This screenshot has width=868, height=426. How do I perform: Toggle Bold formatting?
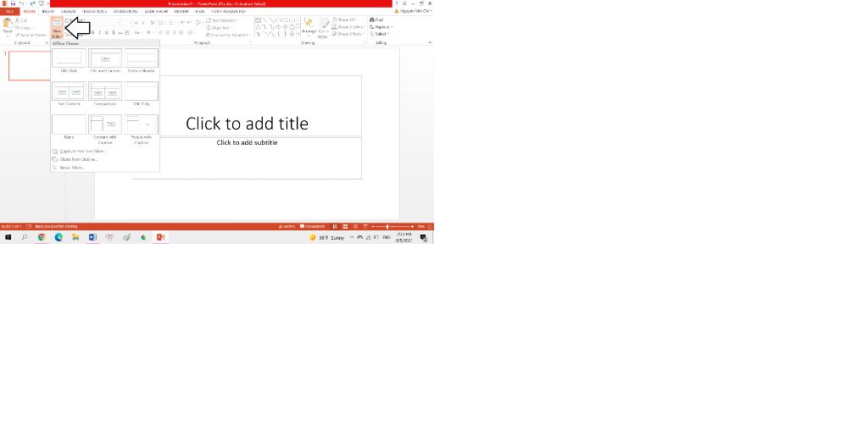pyautogui.click(x=93, y=33)
